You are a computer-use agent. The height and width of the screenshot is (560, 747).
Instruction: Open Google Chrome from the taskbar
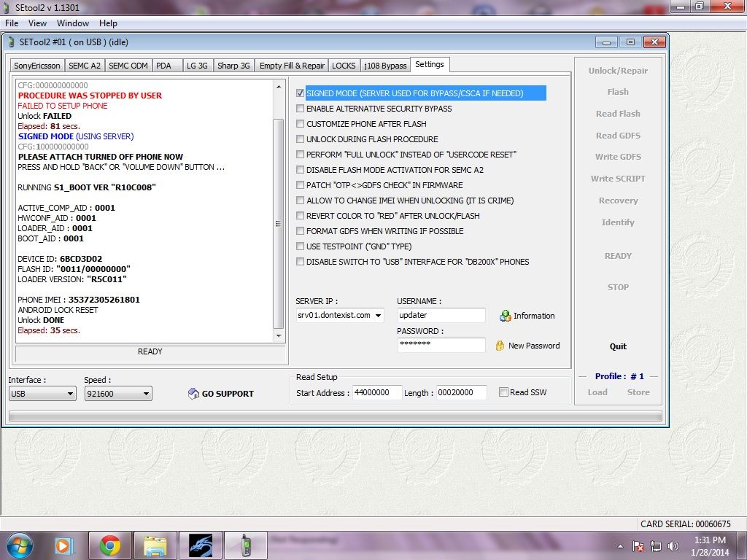coord(109,545)
